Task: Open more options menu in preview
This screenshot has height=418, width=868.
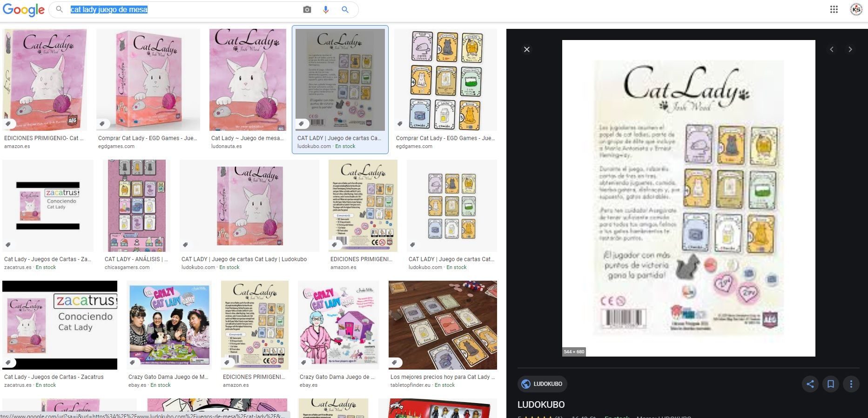Action: pos(851,384)
